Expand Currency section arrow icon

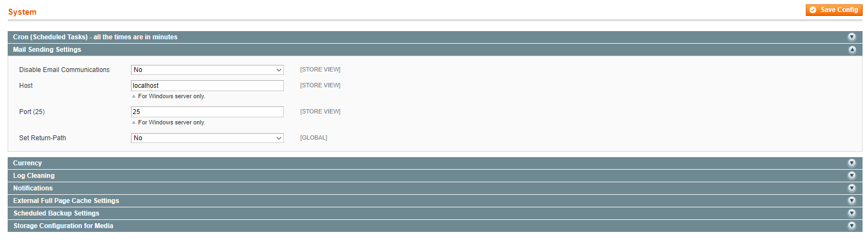852,163
